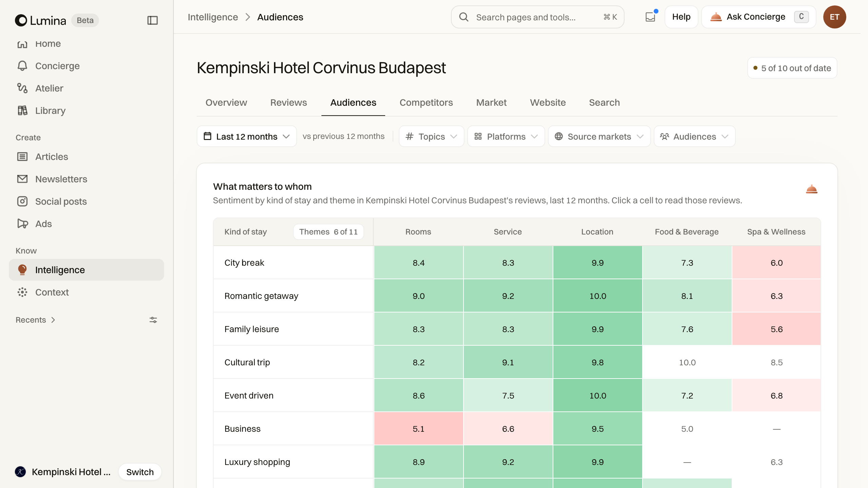Viewport: 868px width, 488px height.
Task: Open Platforms filter dropdown
Action: 506,136
